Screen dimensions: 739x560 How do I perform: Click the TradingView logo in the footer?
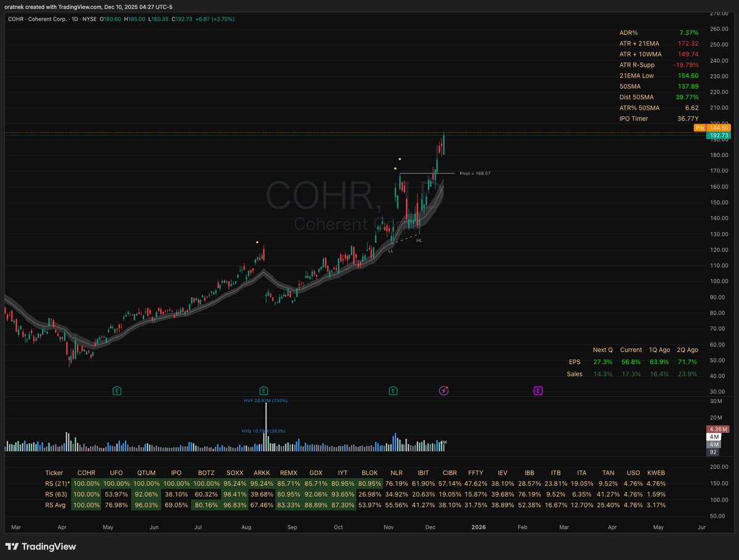click(41, 546)
